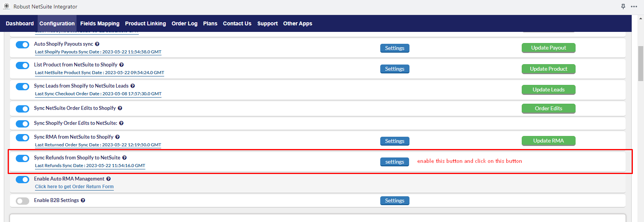The height and width of the screenshot is (222, 644).
Task: Show help for Enable Auto RMA Management
Action: 108,179
